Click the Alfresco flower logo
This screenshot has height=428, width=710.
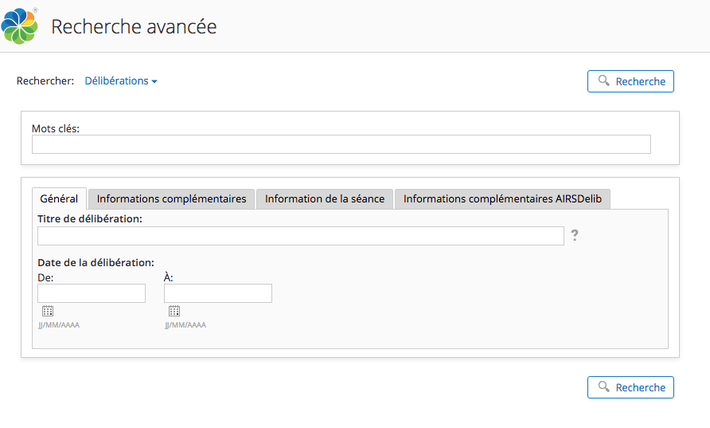pos(19,26)
